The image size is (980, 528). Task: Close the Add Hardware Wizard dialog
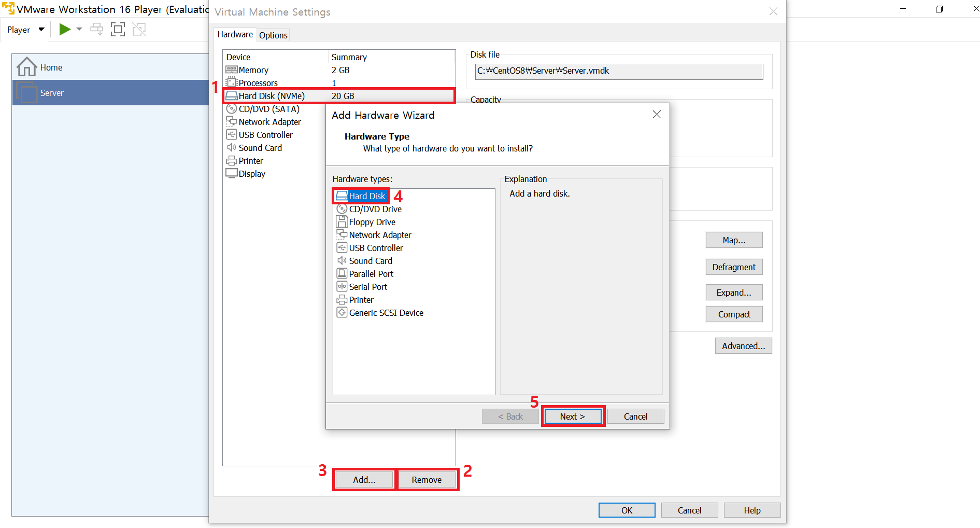pyautogui.click(x=657, y=114)
